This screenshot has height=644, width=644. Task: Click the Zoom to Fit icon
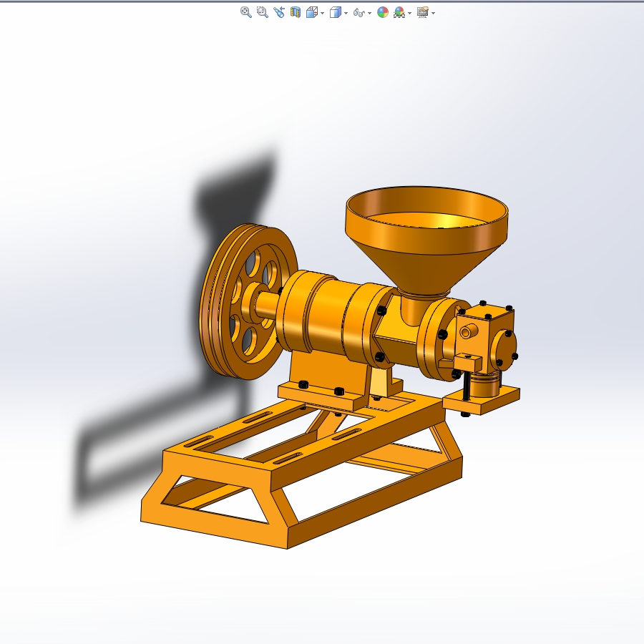tap(245, 12)
